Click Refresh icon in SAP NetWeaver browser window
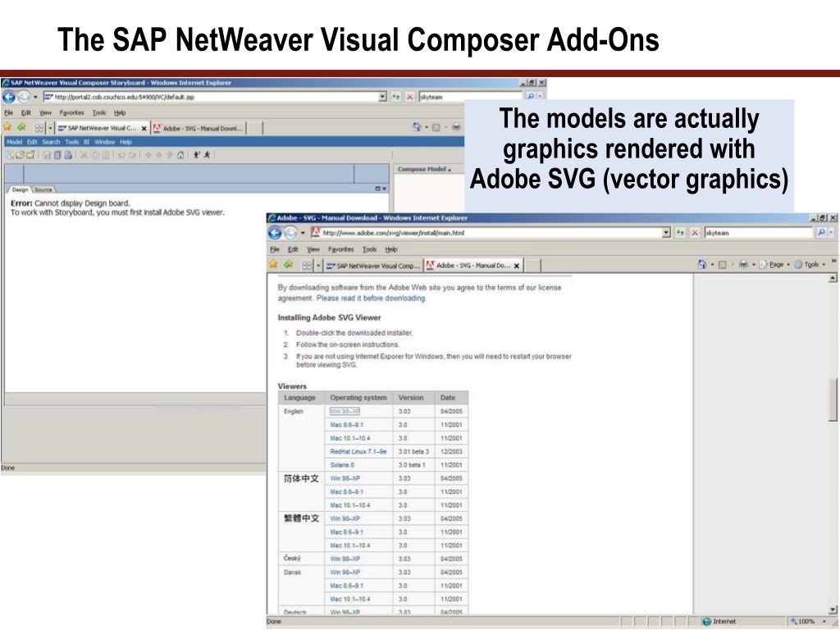Viewport: 840px width, 630px height. [396, 97]
